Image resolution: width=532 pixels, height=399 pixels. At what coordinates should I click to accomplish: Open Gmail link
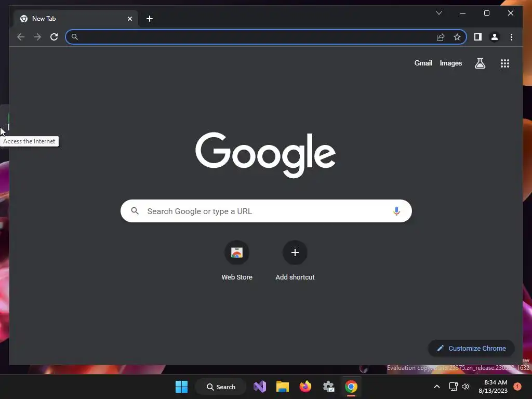[423, 63]
